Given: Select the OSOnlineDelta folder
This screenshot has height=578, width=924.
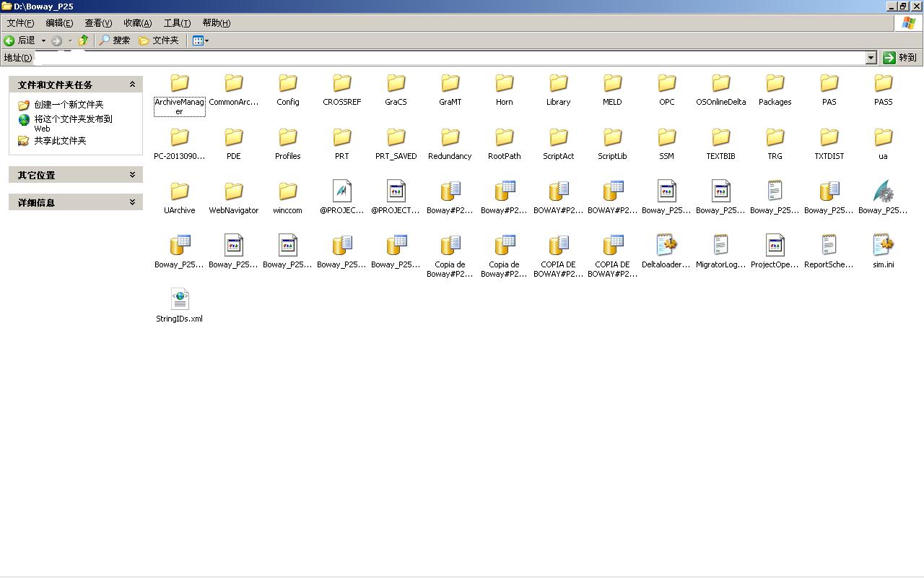Looking at the screenshot, I should 721,90.
